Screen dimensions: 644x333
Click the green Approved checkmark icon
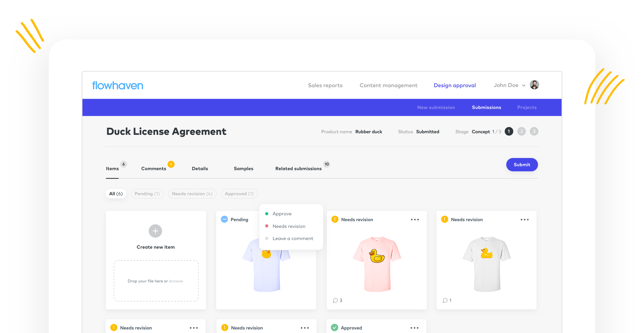point(334,328)
